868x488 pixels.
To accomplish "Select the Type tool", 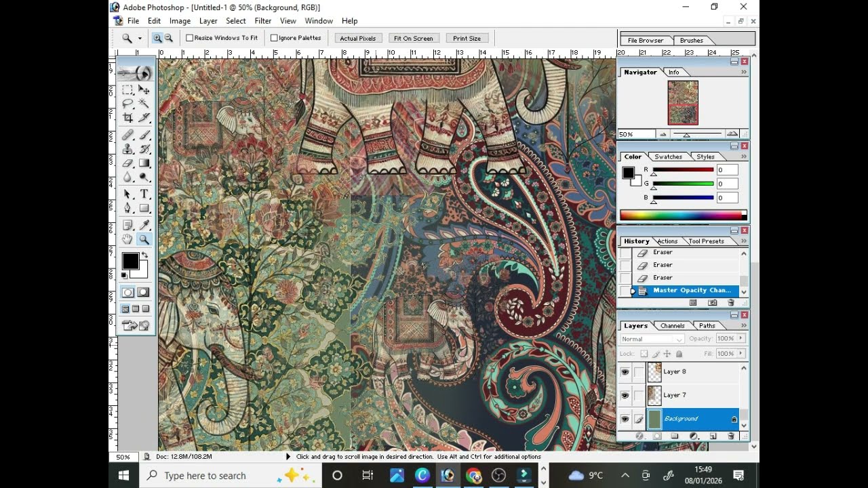I will click(x=144, y=195).
